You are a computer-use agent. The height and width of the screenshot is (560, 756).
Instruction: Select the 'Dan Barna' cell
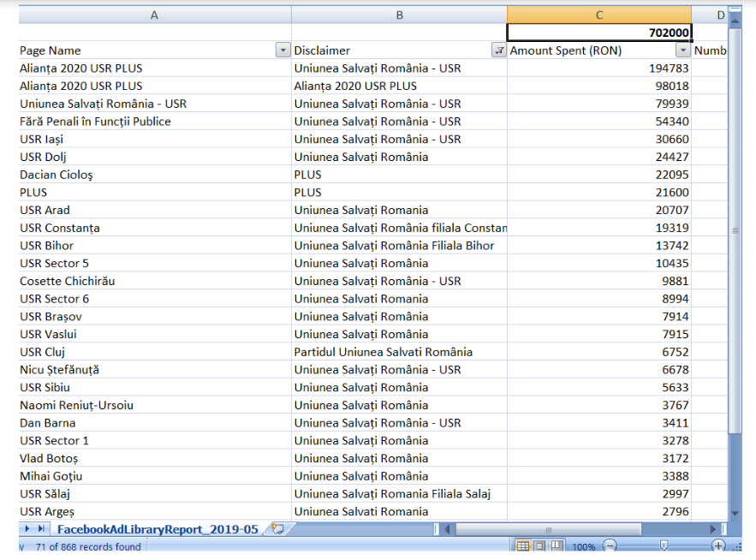tap(155, 422)
